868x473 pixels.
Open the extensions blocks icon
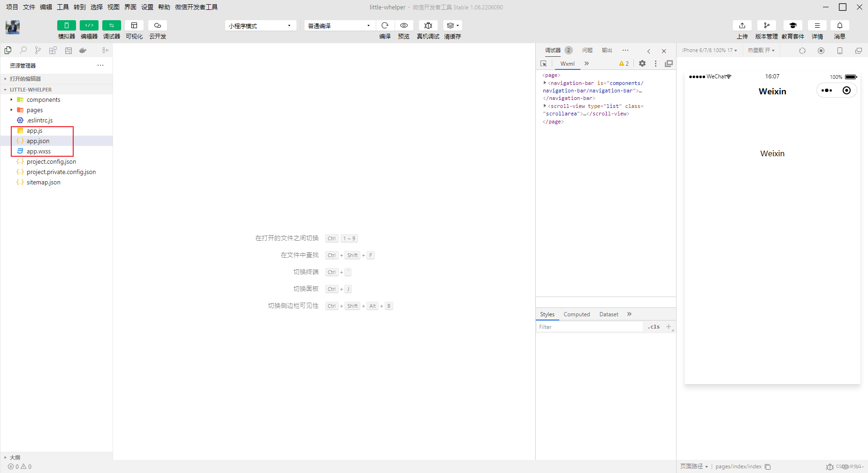(x=53, y=50)
